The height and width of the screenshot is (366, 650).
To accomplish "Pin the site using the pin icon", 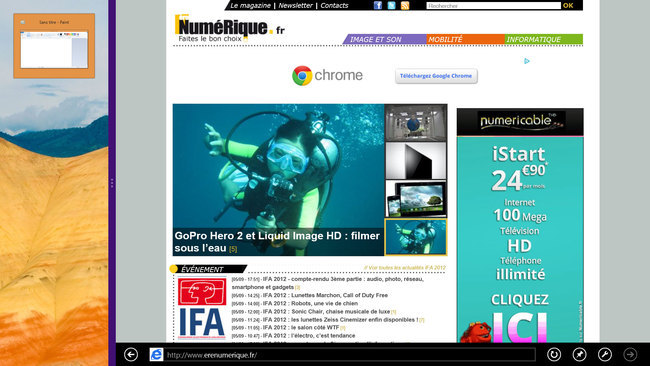I will click(x=579, y=354).
